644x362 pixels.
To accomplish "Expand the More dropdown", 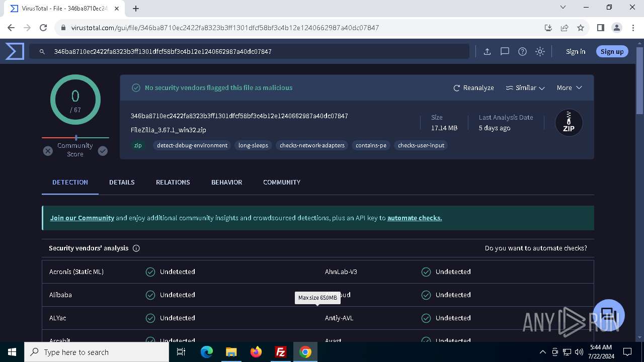I will (x=569, y=87).
